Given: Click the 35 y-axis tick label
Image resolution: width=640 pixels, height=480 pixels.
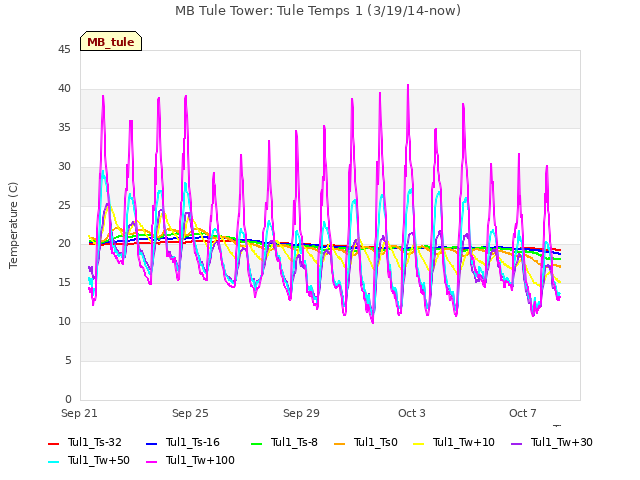Looking at the screenshot, I should coord(64,128).
